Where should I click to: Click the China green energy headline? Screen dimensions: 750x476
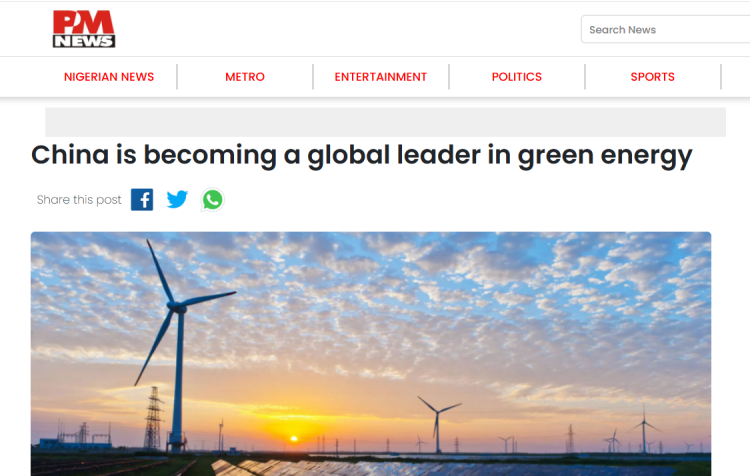361,155
